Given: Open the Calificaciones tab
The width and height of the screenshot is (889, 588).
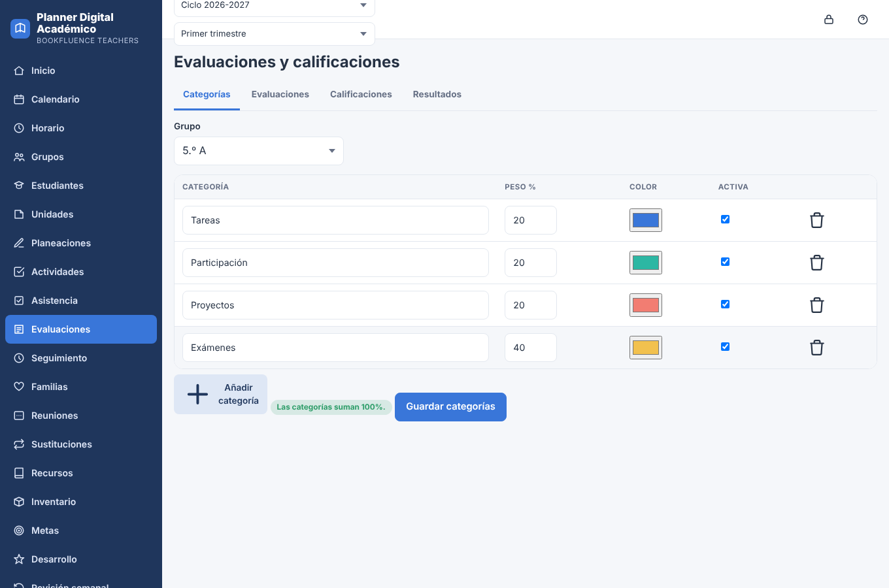Looking at the screenshot, I should click(361, 95).
